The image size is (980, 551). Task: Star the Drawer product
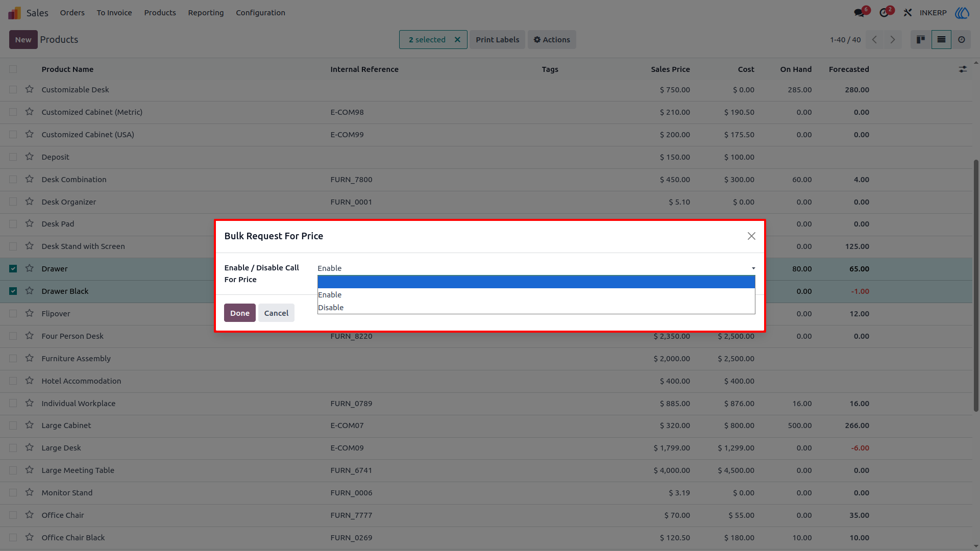(x=30, y=268)
